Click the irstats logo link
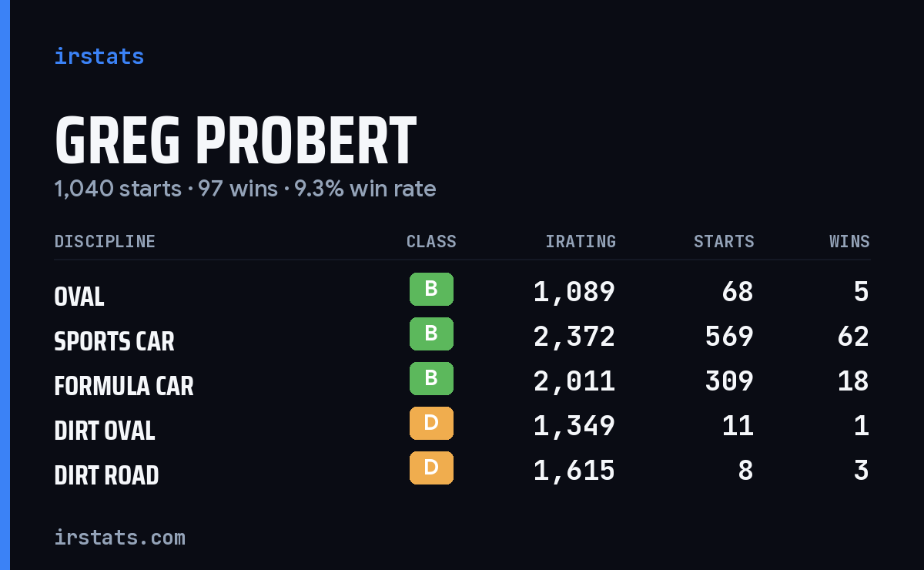924x570 pixels. pyautogui.click(x=99, y=56)
